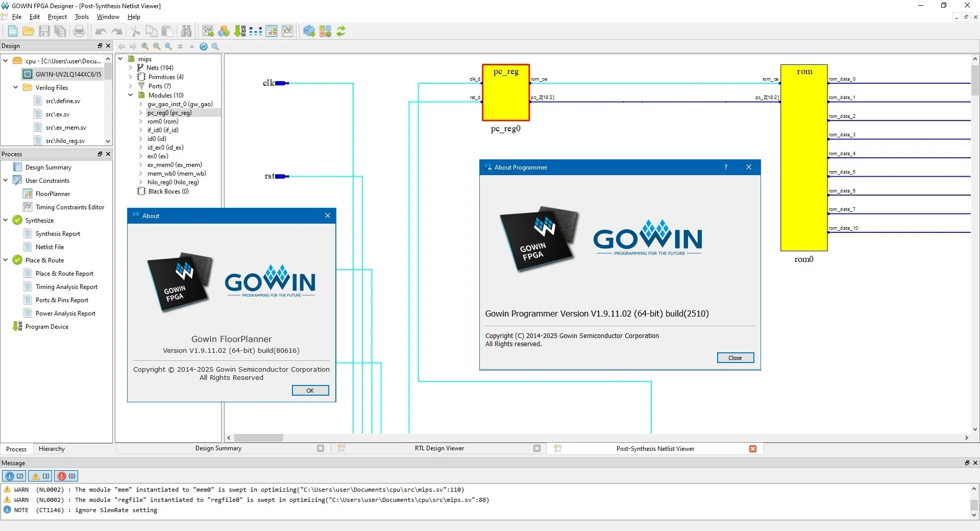Viewport: 980px width, 531px height.
Task: Expand the Nets (194) node
Action: tap(131, 67)
